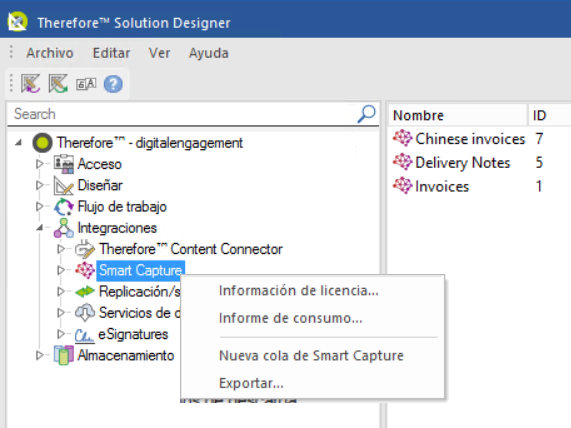Screen dimensions: 571x428
Task: Select Exportar in the context menu
Action: pos(251,383)
